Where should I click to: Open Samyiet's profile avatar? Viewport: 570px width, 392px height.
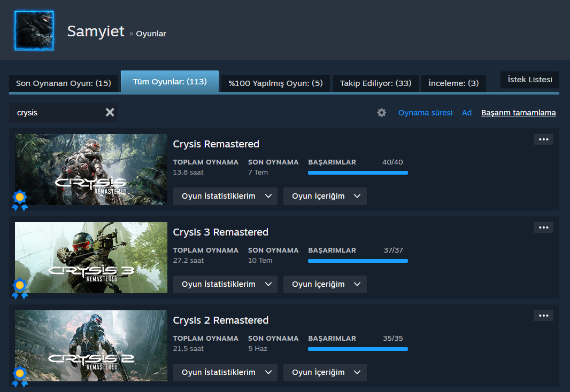(34, 30)
